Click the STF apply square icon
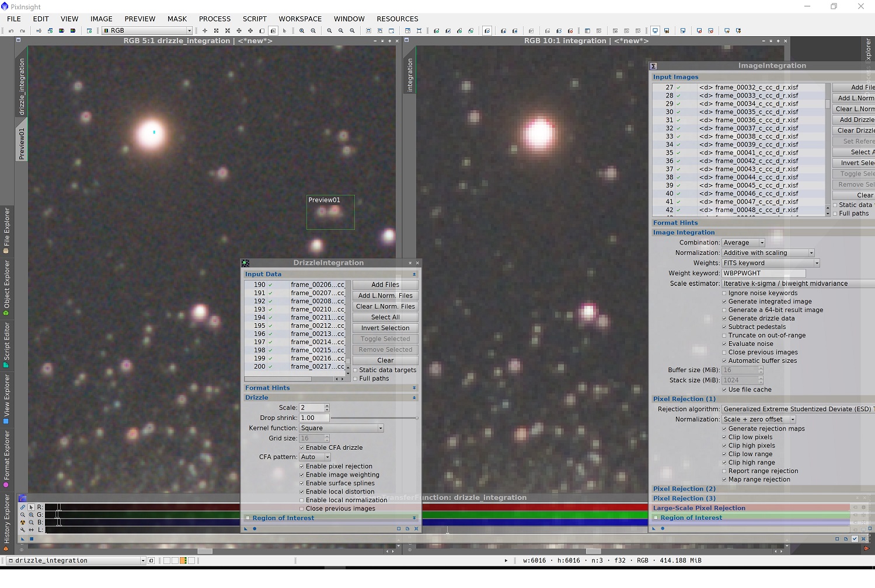This screenshot has width=875, height=588. pyautogui.click(x=32, y=539)
